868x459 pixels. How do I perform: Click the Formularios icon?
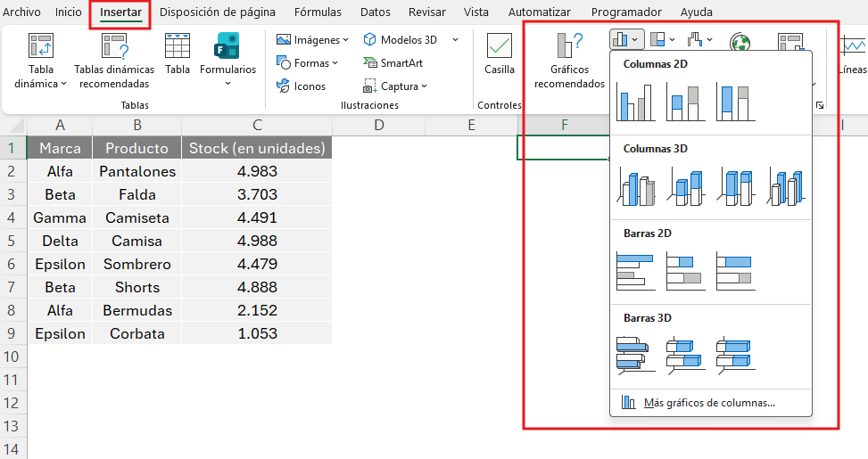[x=227, y=46]
